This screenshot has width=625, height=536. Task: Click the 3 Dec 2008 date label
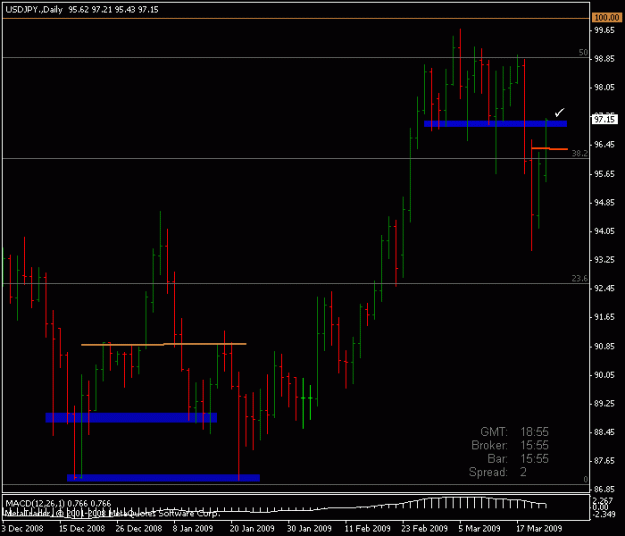pyautogui.click(x=22, y=528)
